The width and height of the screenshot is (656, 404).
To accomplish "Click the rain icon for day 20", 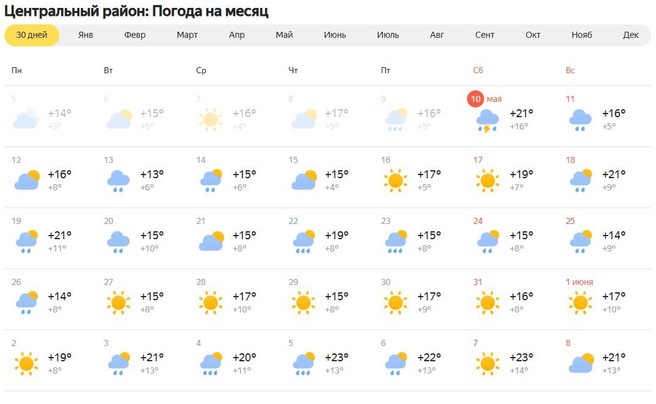I will click(x=119, y=241).
